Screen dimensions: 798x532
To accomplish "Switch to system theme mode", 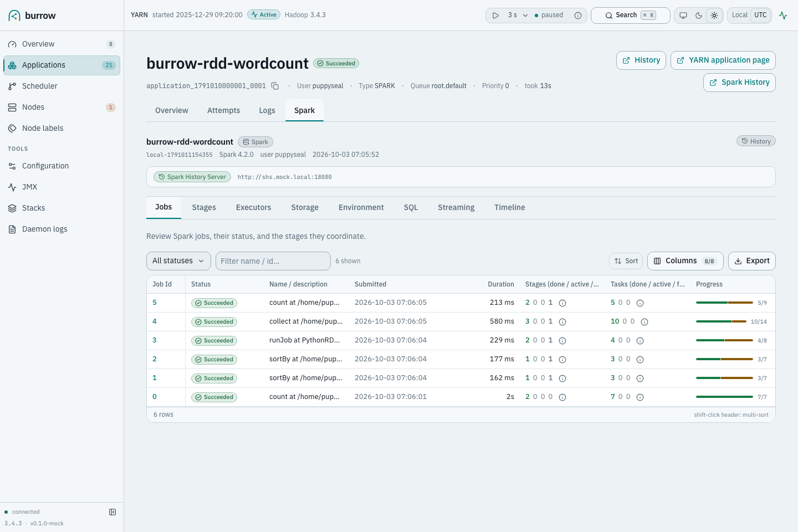I will pos(683,16).
